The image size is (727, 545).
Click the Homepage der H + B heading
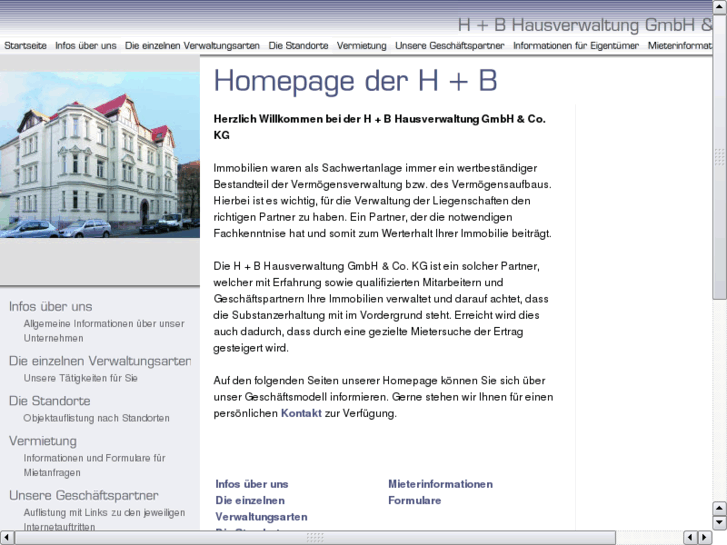tap(355, 81)
